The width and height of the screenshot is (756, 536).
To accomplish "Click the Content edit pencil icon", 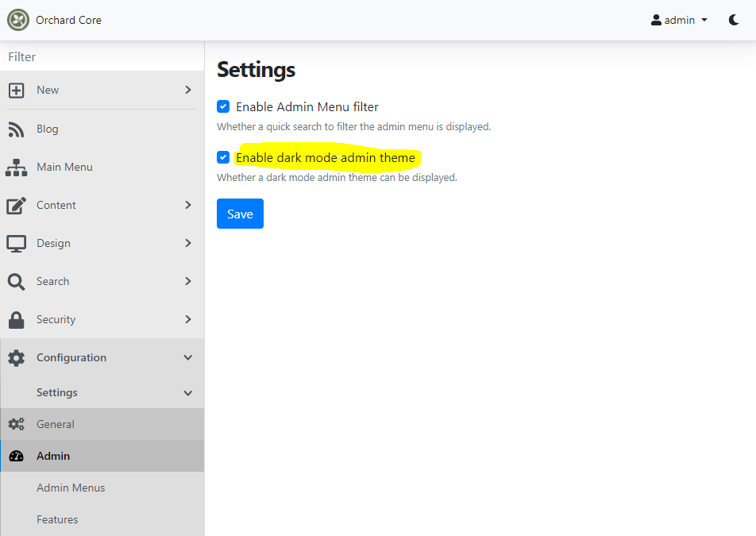I will (16, 206).
